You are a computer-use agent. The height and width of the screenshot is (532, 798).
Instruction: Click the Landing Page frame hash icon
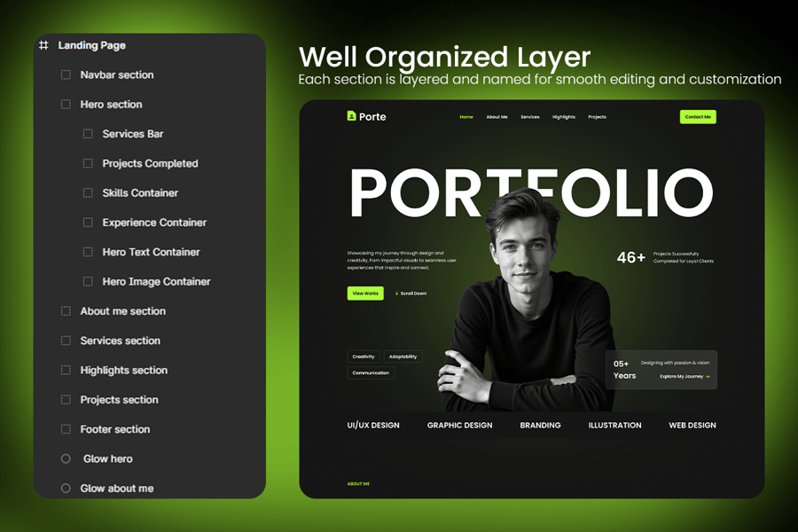click(43, 45)
